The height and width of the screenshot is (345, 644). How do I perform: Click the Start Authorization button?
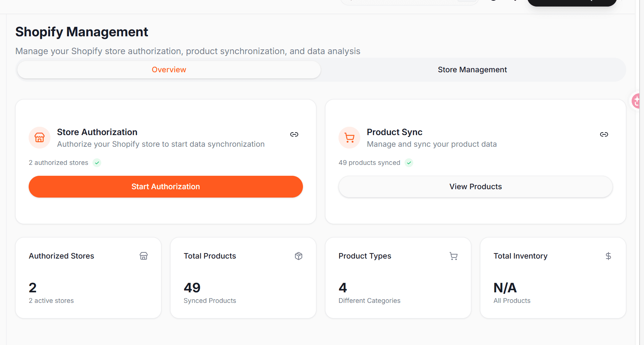(166, 187)
